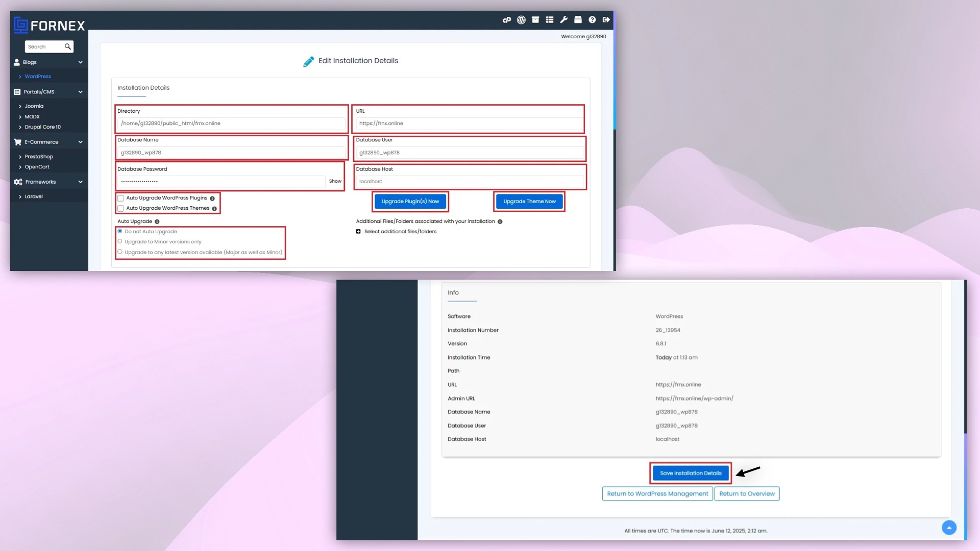Click Return to Overview
Screen dimensions: 980x551
click(x=747, y=493)
